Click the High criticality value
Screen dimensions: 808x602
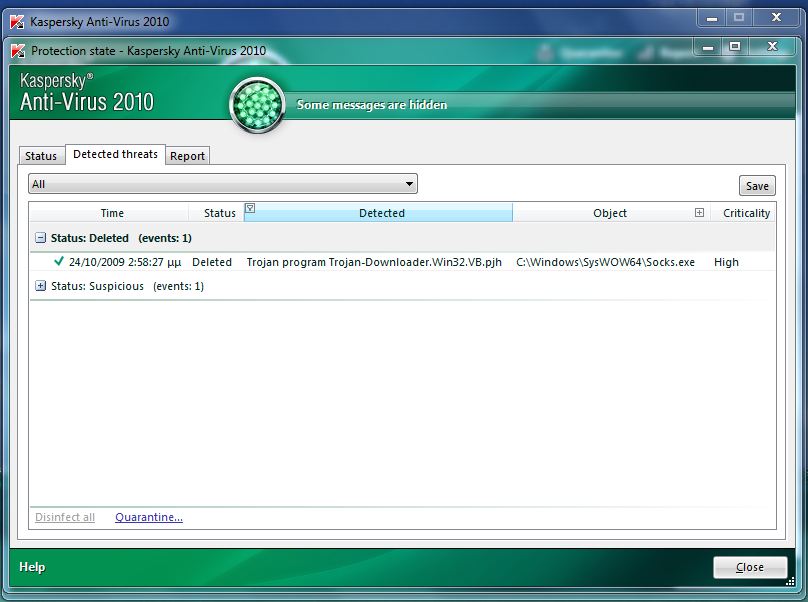726,262
